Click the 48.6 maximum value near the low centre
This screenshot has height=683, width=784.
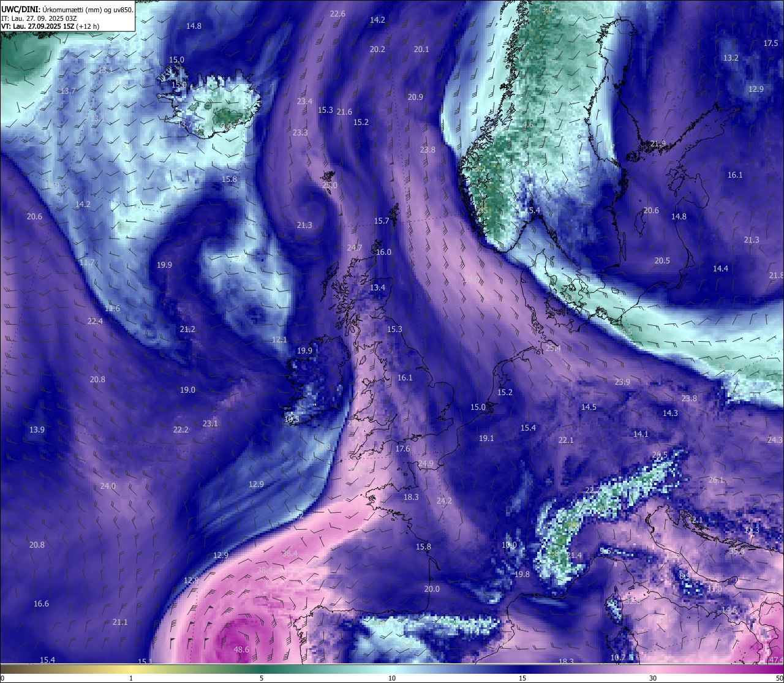point(241,649)
